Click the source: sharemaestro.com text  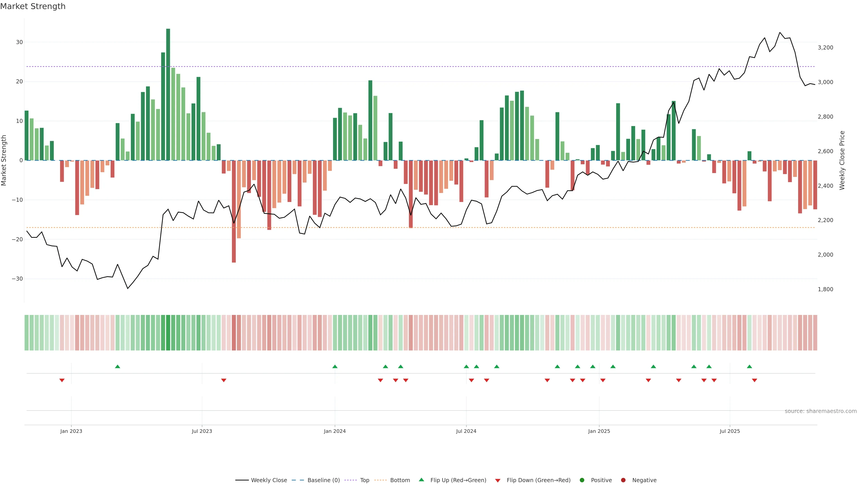(x=821, y=411)
